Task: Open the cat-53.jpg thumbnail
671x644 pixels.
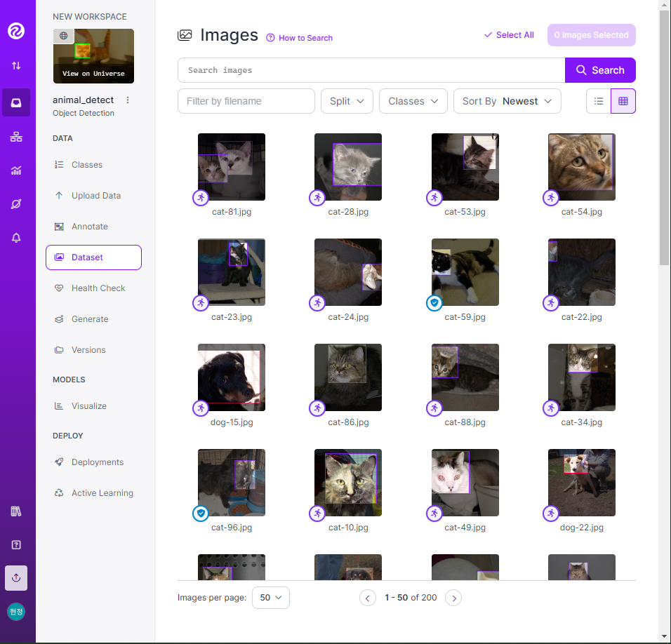Action: pos(465,167)
